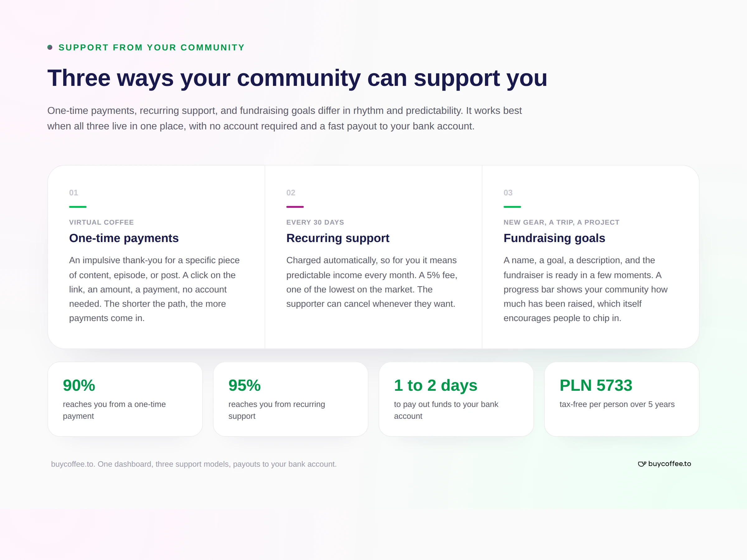Click the purple accent bar under 02

(x=295, y=207)
